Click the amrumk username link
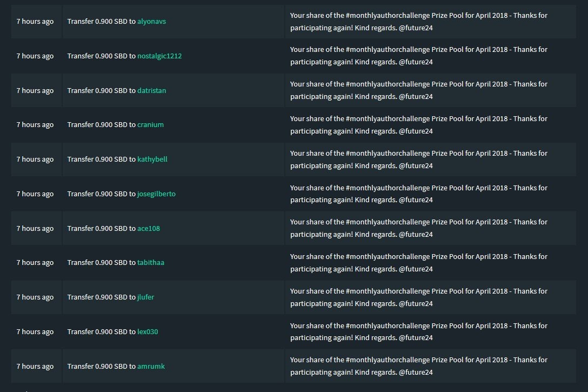The width and height of the screenshot is (588, 392). click(x=151, y=367)
